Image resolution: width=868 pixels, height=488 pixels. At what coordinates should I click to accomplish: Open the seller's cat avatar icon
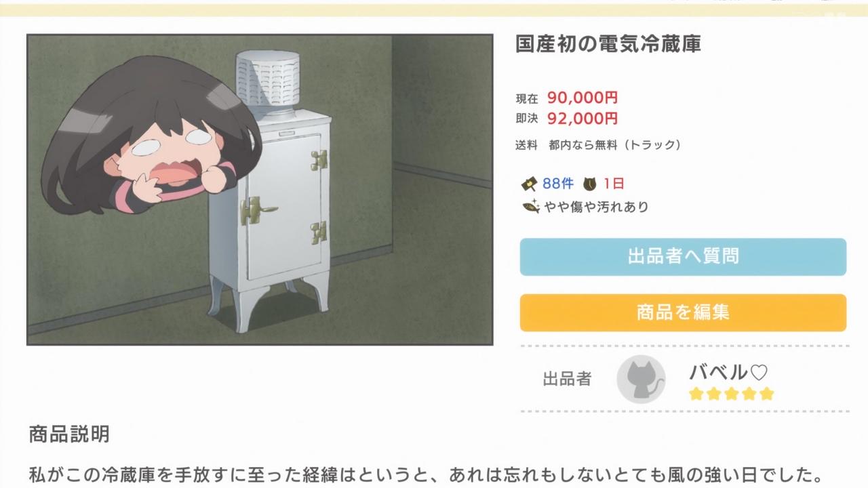coord(641,380)
